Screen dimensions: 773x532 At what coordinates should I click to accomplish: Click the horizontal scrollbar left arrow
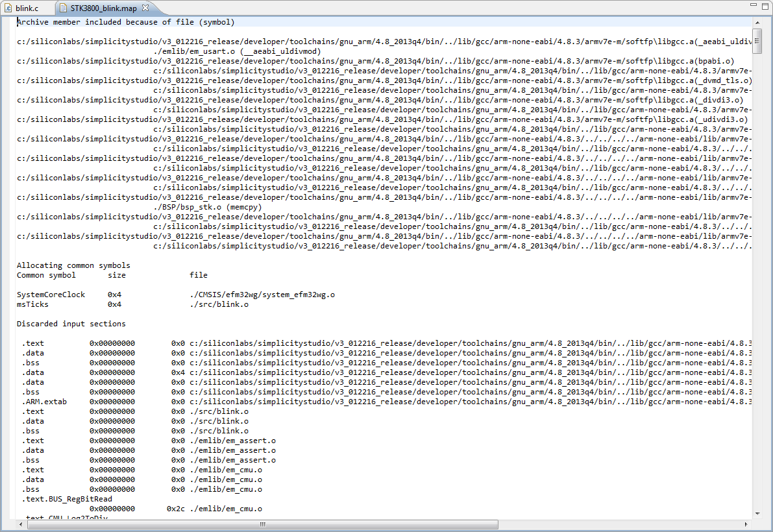[x=21, y=524]
